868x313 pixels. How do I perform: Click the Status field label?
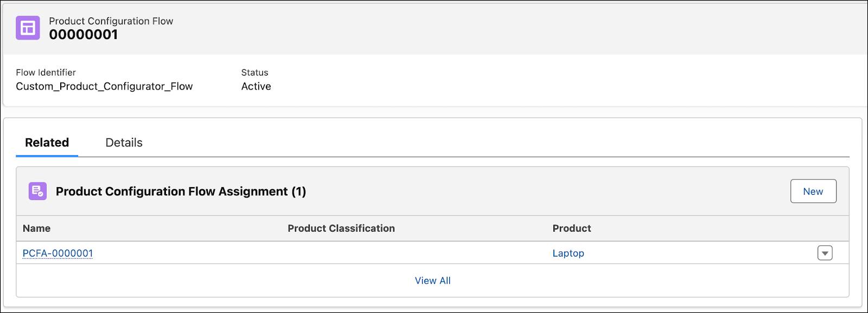coord(254,72)
